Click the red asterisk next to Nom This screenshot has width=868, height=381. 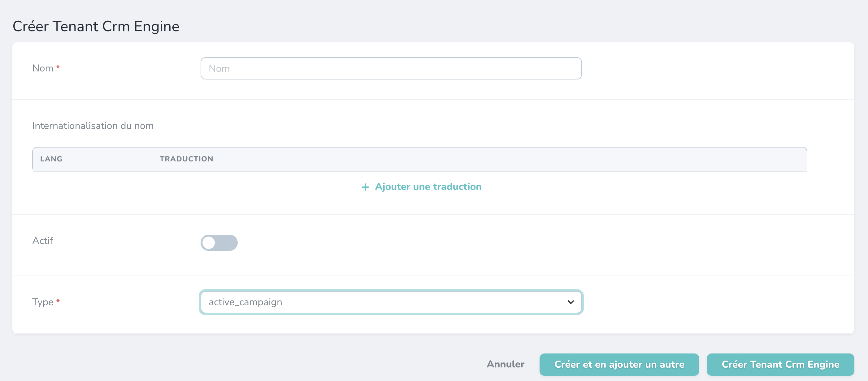coord(58,67)
